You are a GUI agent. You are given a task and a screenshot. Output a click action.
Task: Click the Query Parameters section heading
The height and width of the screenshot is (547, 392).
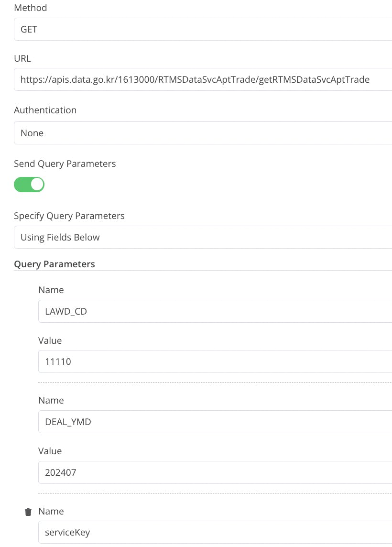click(54, 264)
